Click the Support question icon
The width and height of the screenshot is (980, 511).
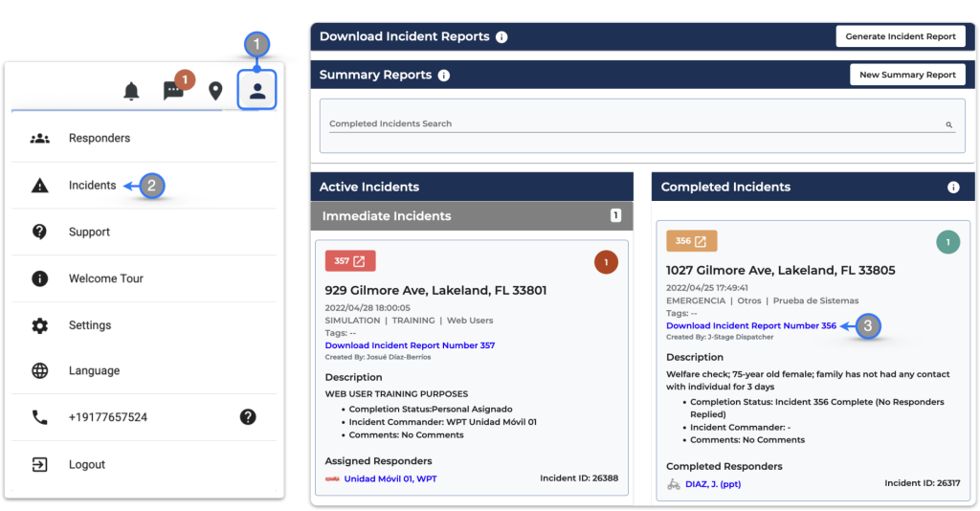tap(39, 232)
